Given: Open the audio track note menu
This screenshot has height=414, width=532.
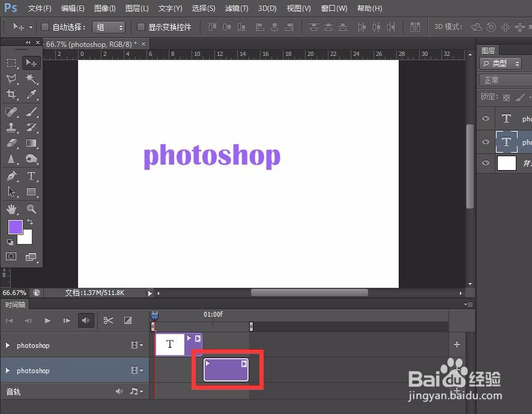Looking at the screenshot, I should tap(136, 391).
